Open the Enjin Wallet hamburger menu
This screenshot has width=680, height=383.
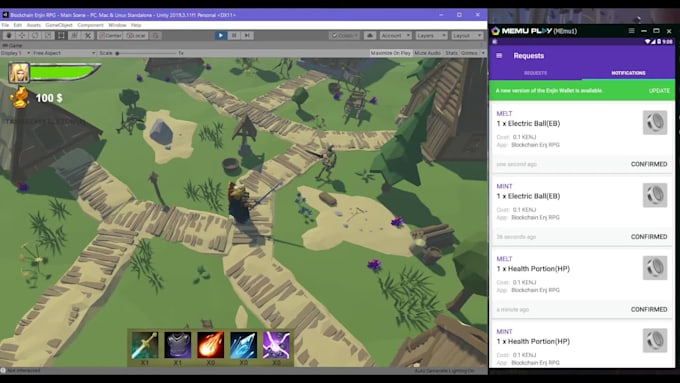(499, 56)
